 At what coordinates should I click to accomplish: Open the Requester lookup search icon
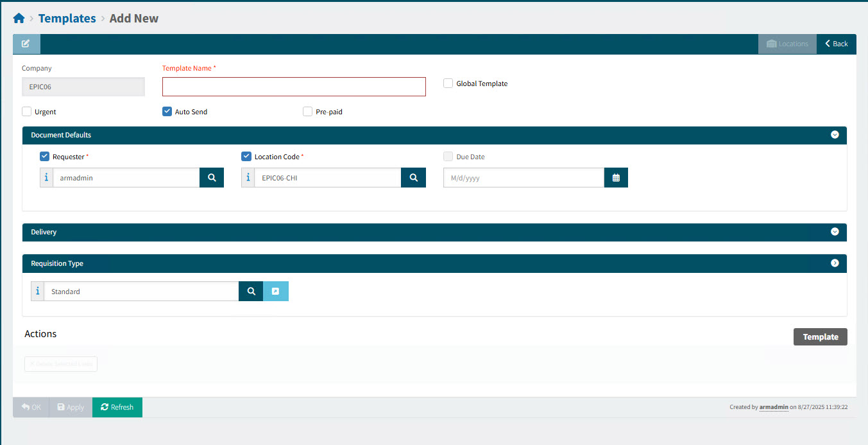[x=212, y=177]
